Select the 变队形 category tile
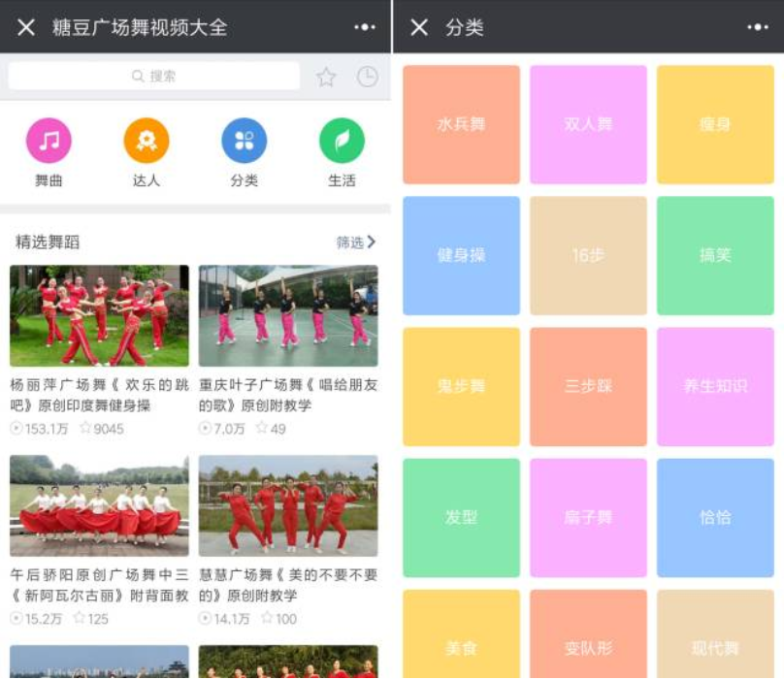Viewport: 784px width, 679px height. [588, 634]
